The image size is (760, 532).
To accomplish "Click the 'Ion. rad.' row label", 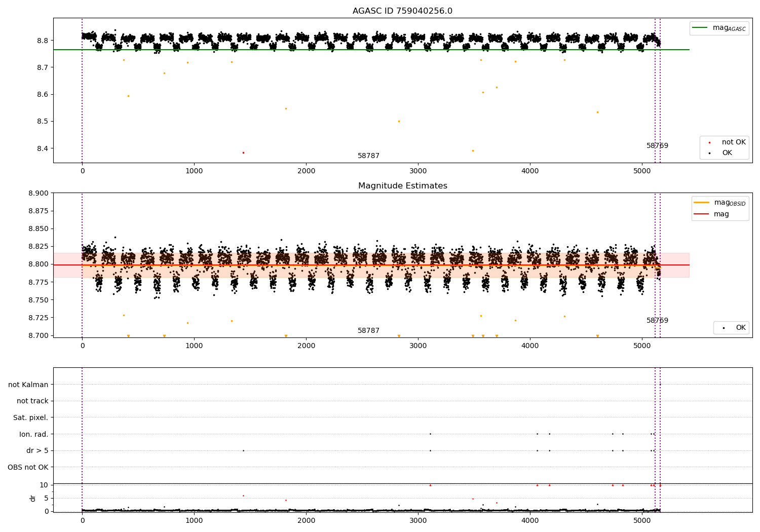I will click(34, 434).
